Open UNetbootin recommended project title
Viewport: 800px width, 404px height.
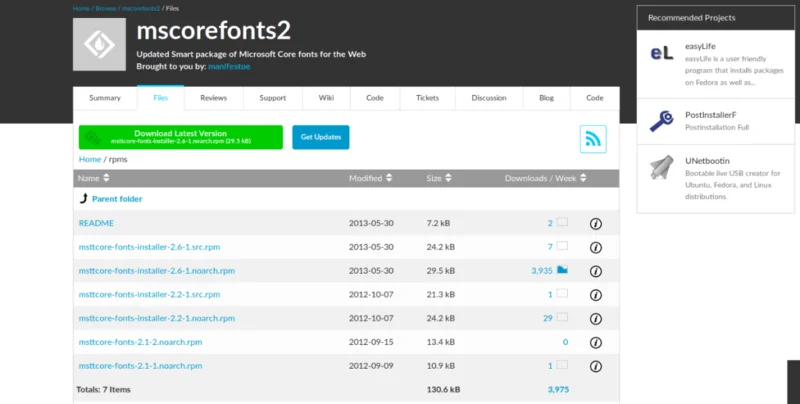click(707, 161)
